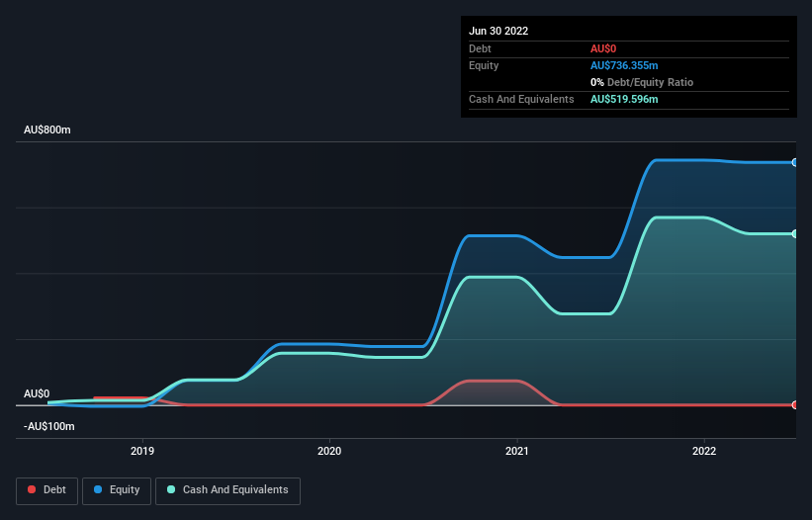
Task: Click the Equity row label in tooltip
Action: point(484,65)
